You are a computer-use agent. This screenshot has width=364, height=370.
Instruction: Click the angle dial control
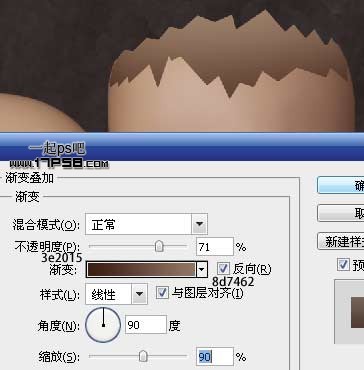point(103,324)
